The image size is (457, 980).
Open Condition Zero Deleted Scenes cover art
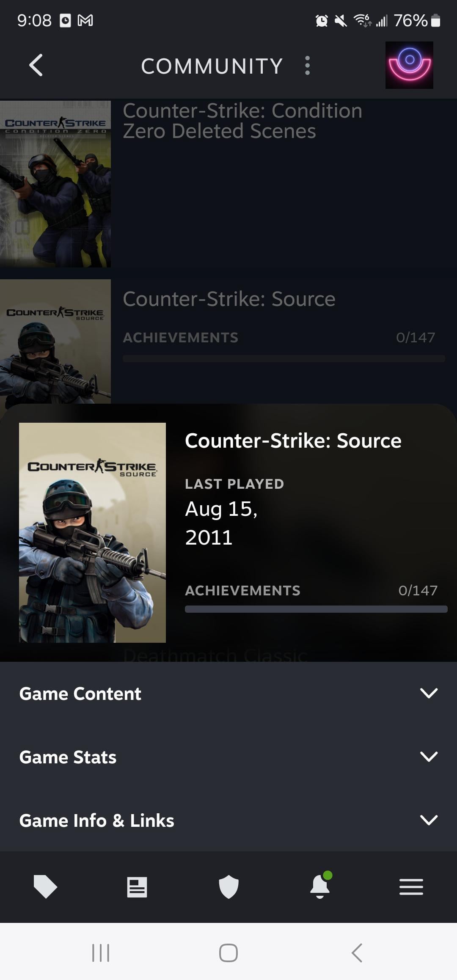click(55, 184)
